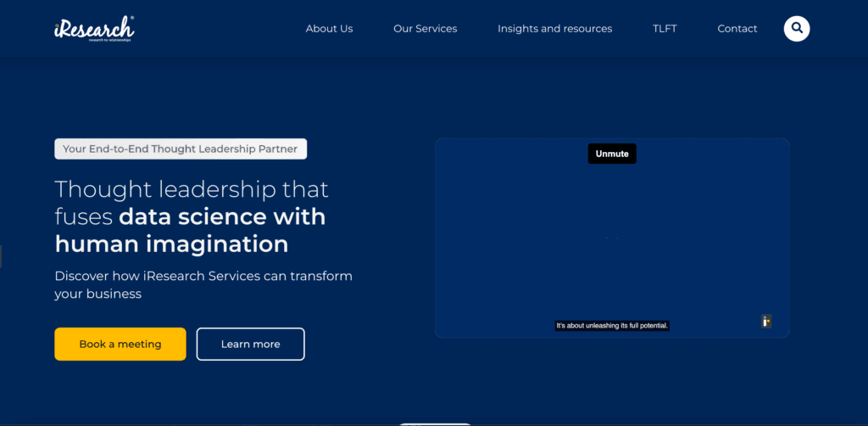This screenshot has width=868, height=426.
Task: Click the small iResearch badge in video
Action: (766, 321)
